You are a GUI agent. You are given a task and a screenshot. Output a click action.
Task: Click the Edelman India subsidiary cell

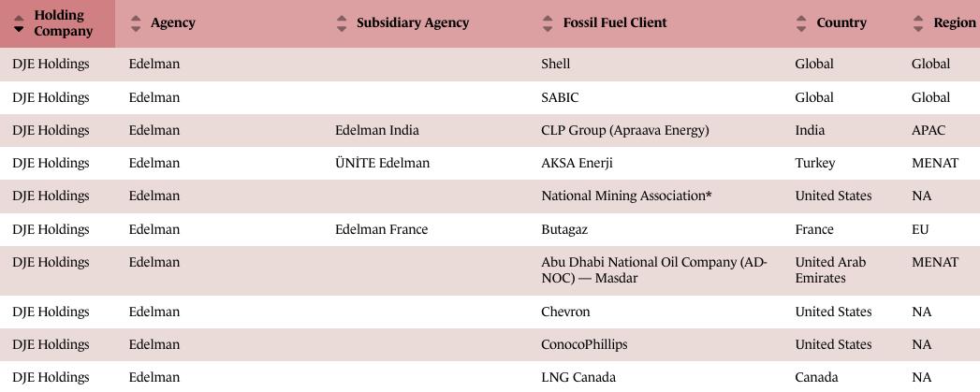point(376,130)
